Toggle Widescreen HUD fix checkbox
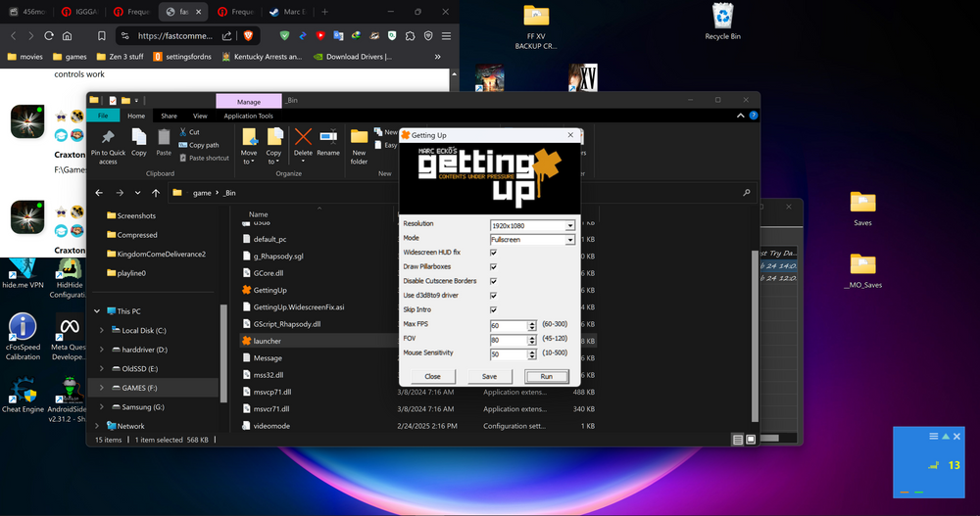The image size is (980, 516). pyautogui.click(x=493, y=253)
